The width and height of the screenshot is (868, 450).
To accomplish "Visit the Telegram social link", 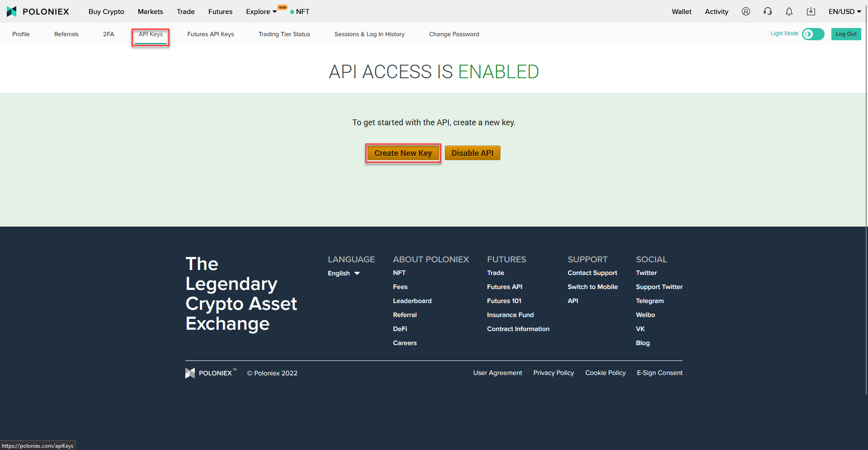I will coord(650,301).
